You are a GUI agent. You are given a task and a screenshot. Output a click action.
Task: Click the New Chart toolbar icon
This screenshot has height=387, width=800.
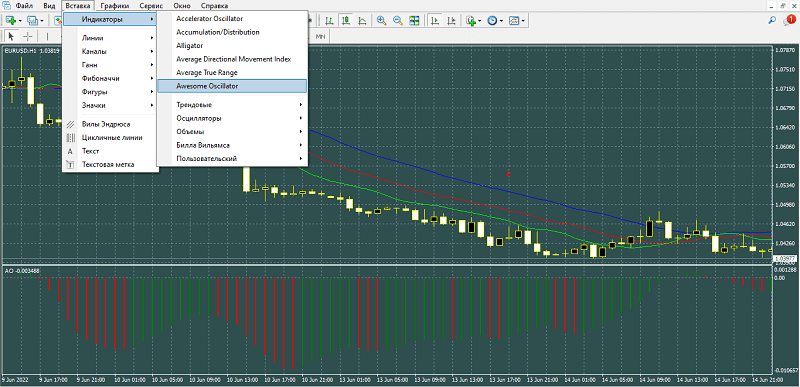click(10, 20)
